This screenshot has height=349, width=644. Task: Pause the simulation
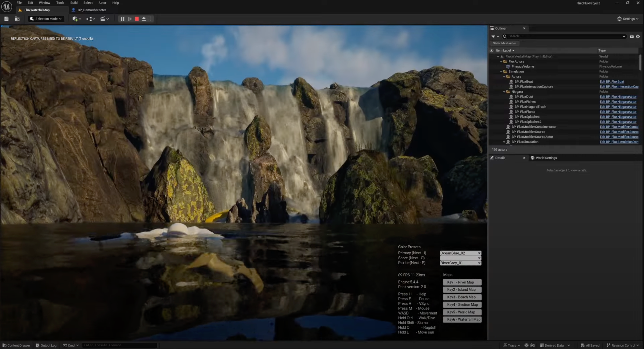pyautogui.click(x=122, y=19)
